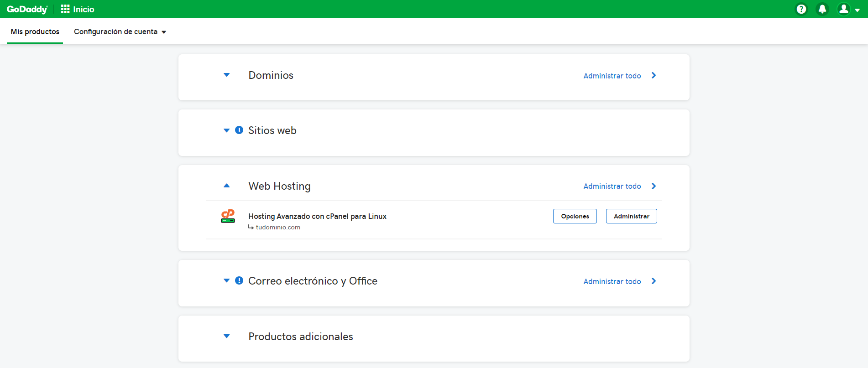Open Configuración de cuenta dropdown
The image size is (868, 368).
120,31
